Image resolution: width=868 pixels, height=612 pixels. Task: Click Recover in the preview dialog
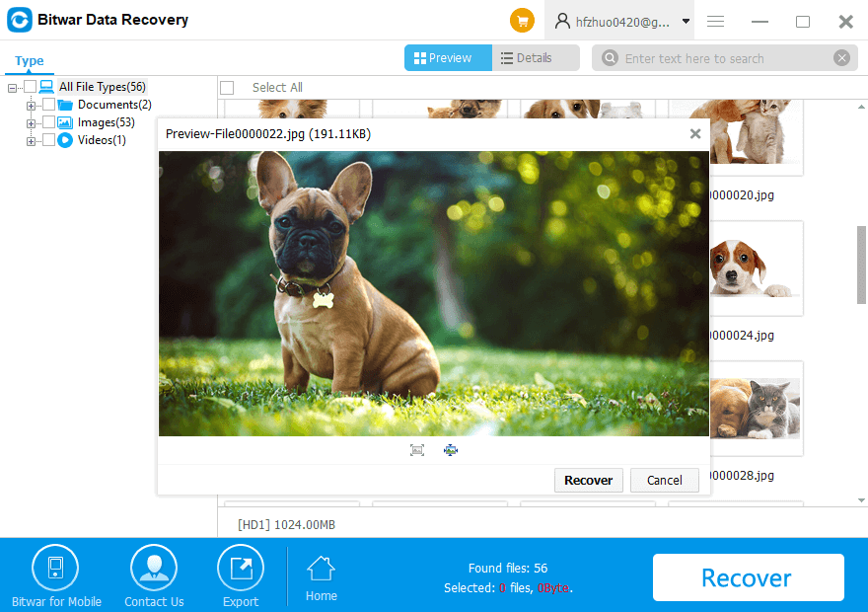pyautogui.click(x=589, y=480)
